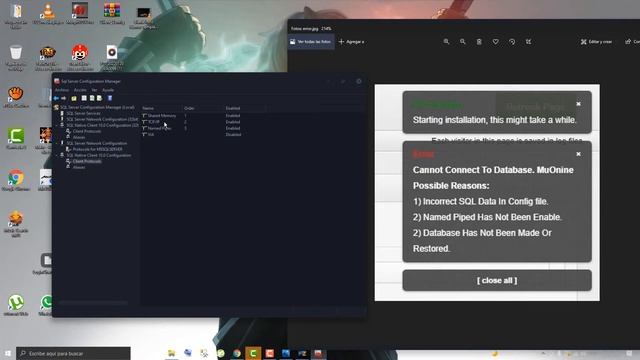Open the share option in Photos toolbar
This screenshot has width=640, height=360.
coord(632,42)
